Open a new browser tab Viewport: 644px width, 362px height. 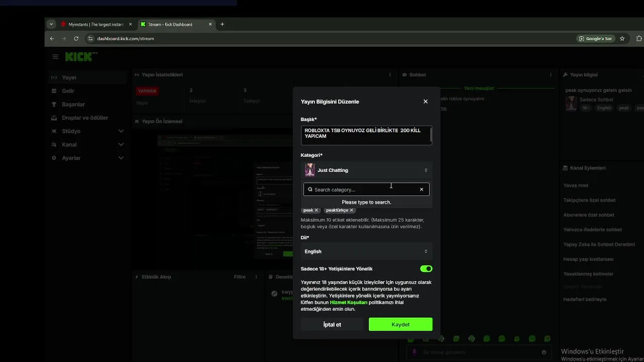pyautogui.click(x=222, y=24)
